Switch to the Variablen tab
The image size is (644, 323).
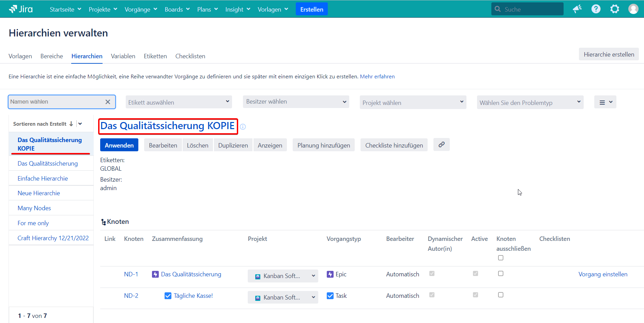click(x=123, y=56)
